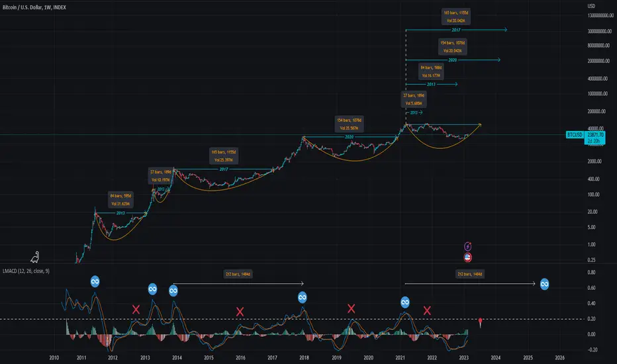Select the red pin marker on the dashed line
The height and width of the screenshot is (364, 617).
[x=481, y=322]
